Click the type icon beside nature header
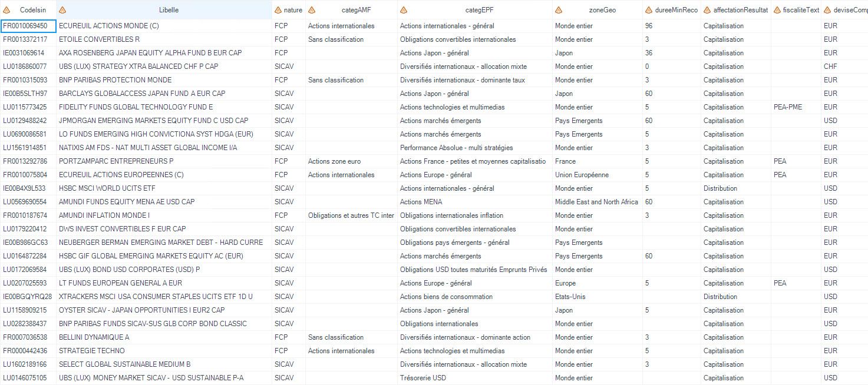868x385 pixels. point(278,10)
